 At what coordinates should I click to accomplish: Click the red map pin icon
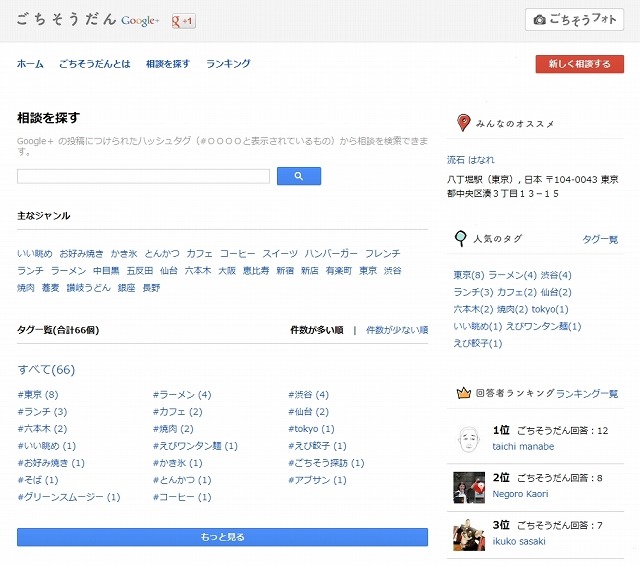tap(463, 123)
